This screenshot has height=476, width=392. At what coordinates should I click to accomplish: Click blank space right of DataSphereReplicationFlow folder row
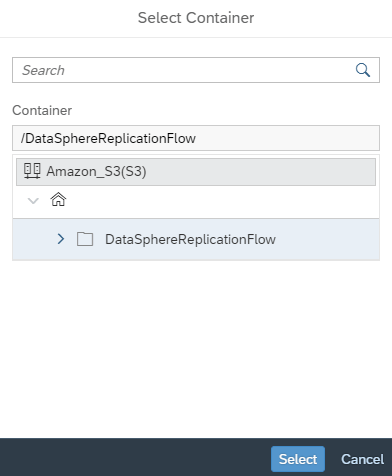coord(327,239)
